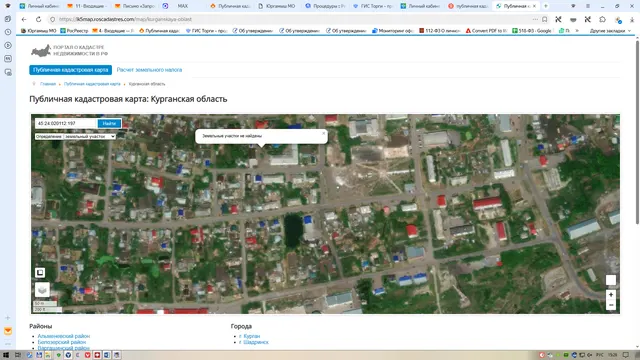Reload the page with the refresh icon
This screenshot has height=360, width=640.
(x=38, y=19)
